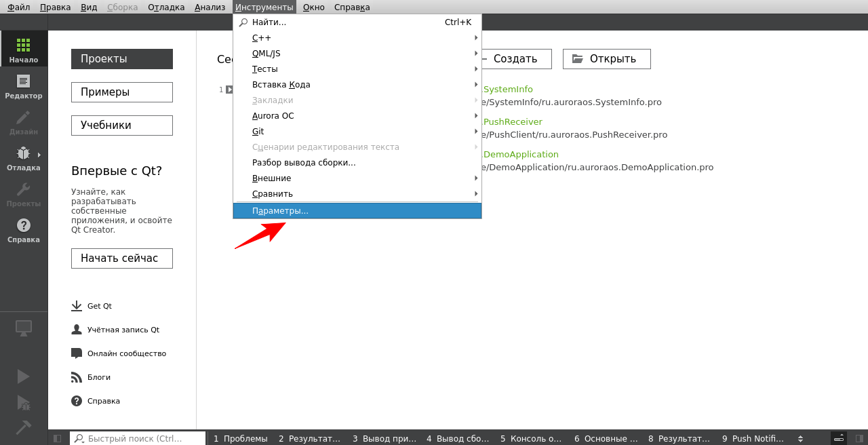Viewport: 868px width, 445px height.
Task: Open the Окно menu
Action: 313,7
